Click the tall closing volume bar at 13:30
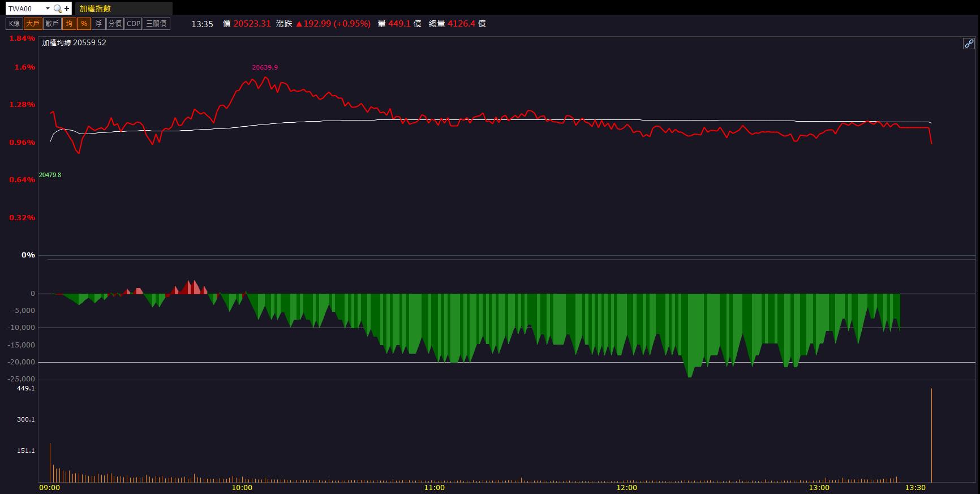Image resolution: width=980 pixels, height=494 pixels. pos(931,435)
